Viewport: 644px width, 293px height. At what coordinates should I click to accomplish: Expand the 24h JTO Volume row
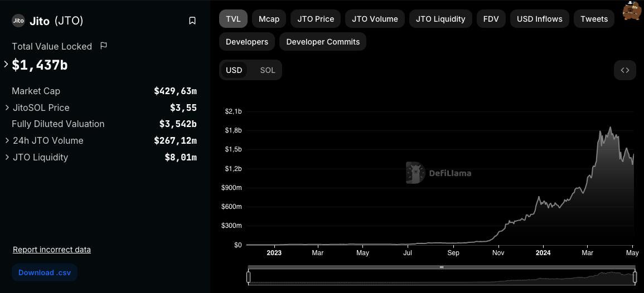(7, 140)
